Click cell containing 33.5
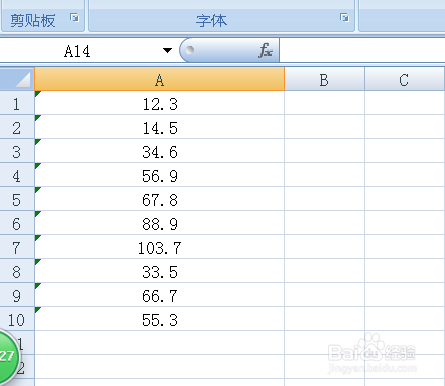Viewport: 445px width, 386px height. click(160, 271)
